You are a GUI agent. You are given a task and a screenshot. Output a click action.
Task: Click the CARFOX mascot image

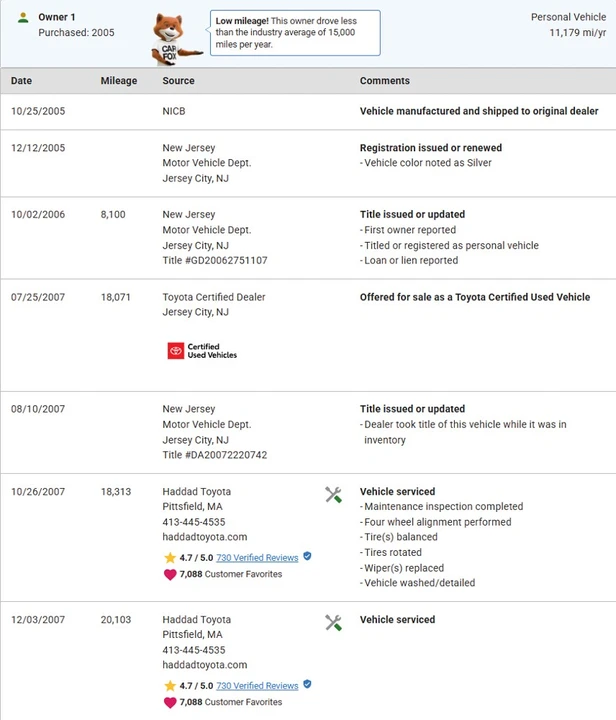[x=176, y=39]
